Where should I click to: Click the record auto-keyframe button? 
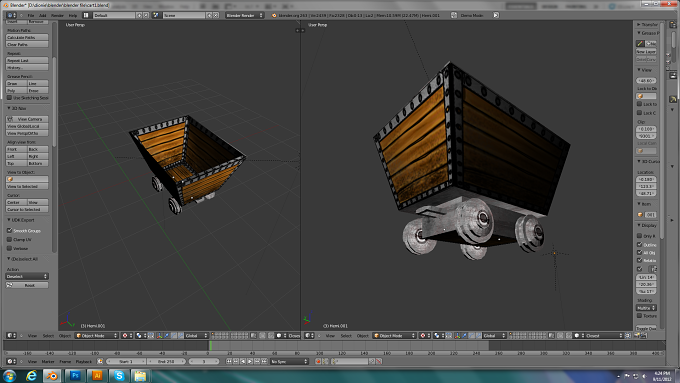coord(318,361)
